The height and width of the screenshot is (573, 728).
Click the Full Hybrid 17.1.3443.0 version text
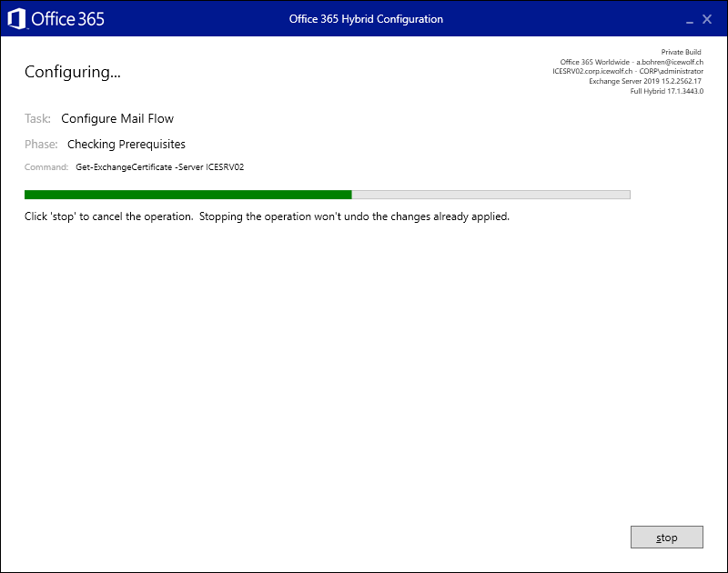tap(667, 91)
